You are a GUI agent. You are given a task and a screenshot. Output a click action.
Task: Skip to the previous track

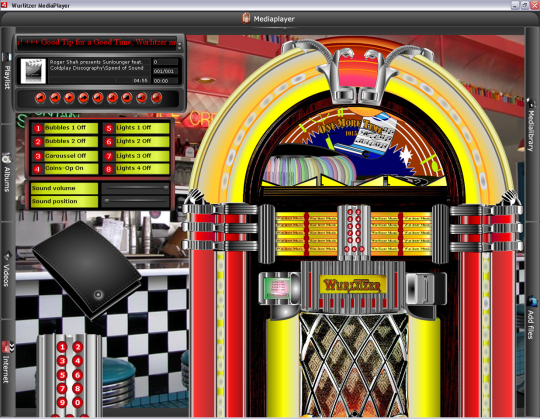[41, 98]
